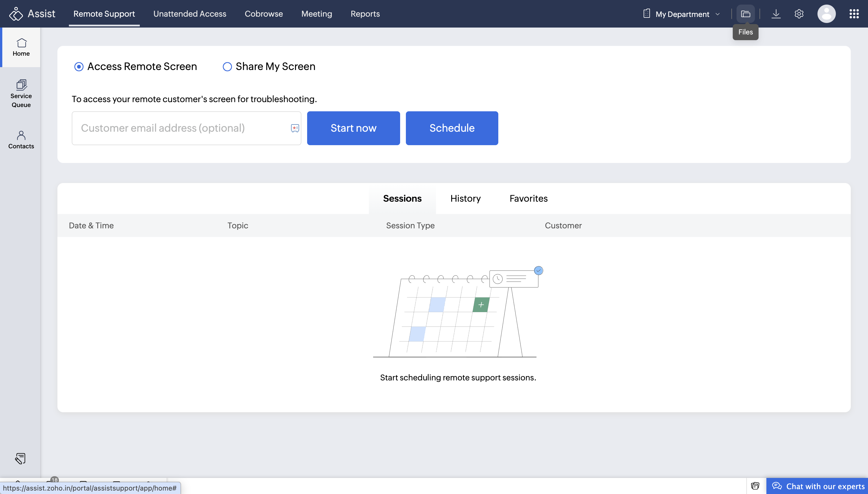
Task: Open settings gear icon
Action: coord(799,14)
